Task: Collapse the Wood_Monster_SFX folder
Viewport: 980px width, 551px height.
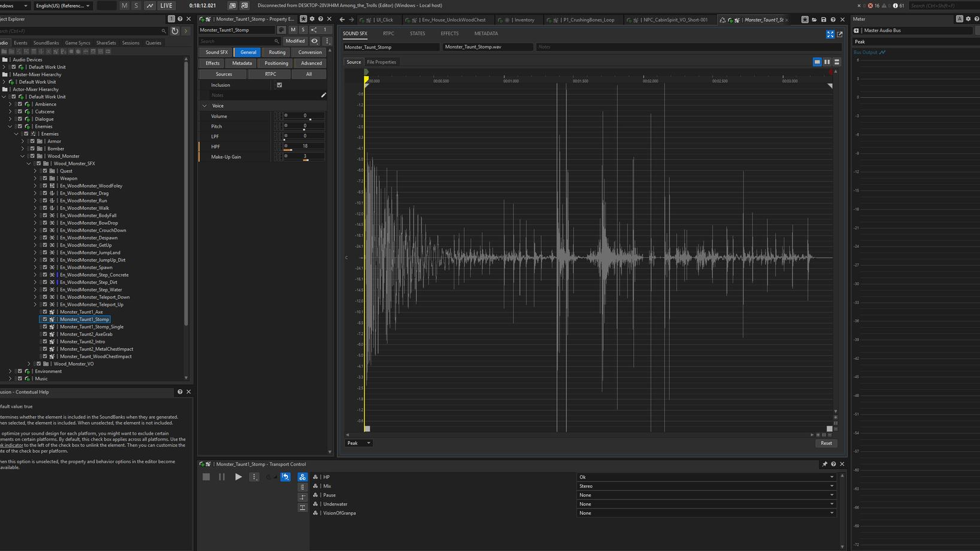Action: click(x=29, y=164)
